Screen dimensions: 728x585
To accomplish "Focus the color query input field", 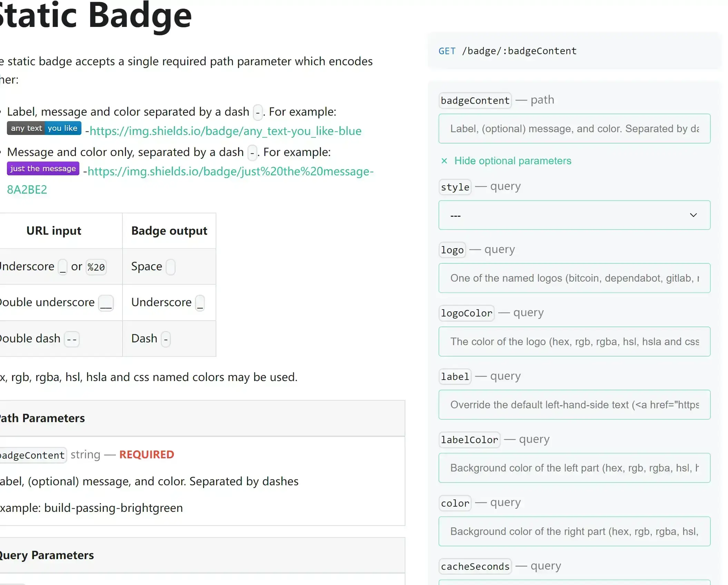I will tap(574, 532).
